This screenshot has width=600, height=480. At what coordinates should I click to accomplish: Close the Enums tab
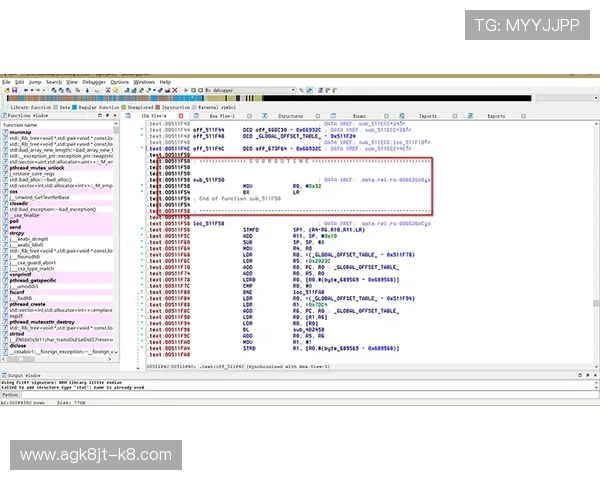pos(386,116)
